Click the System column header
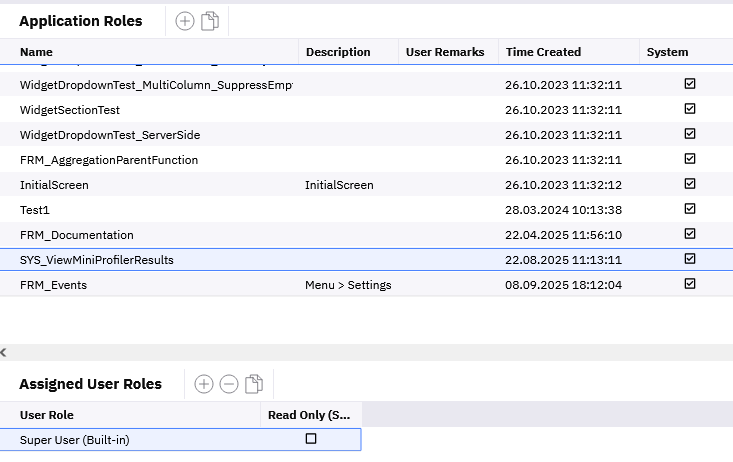733x462 pixels. (667, 52)
